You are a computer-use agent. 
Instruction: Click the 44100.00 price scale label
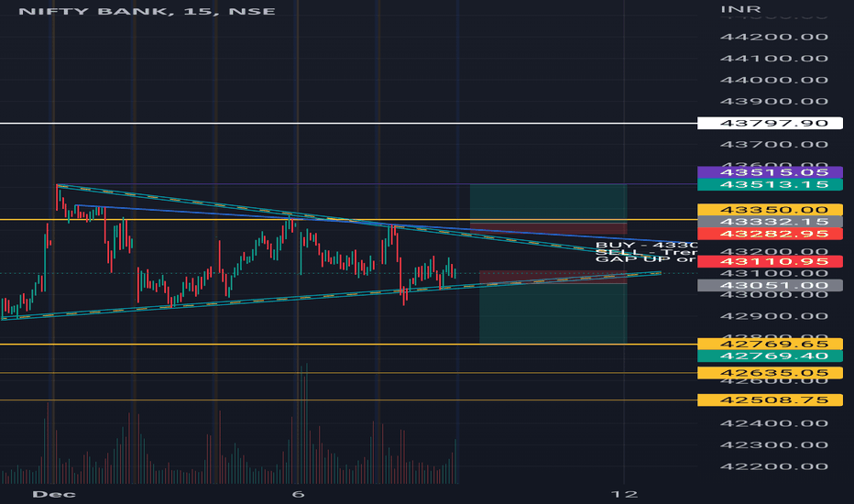[x=774, y=59]
